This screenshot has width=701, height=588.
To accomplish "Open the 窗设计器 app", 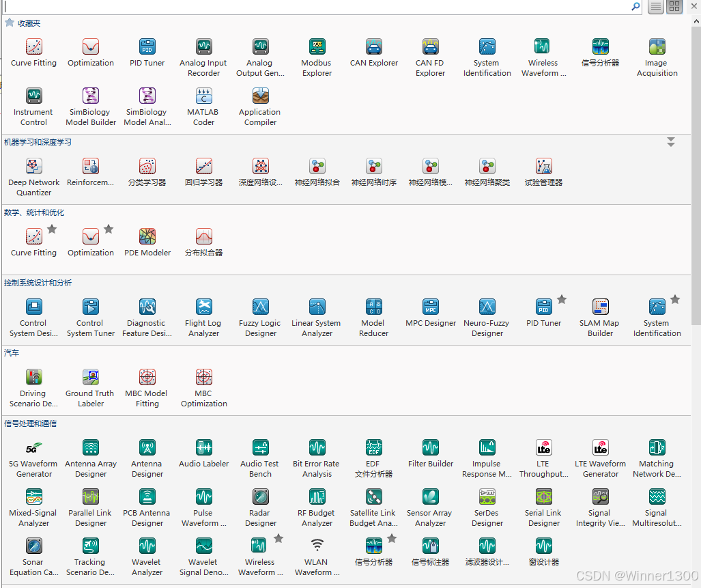I will click(543, 552).
